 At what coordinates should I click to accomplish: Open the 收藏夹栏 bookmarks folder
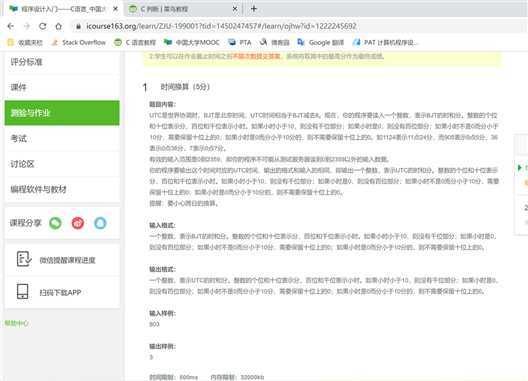click(x=25, y=42)
